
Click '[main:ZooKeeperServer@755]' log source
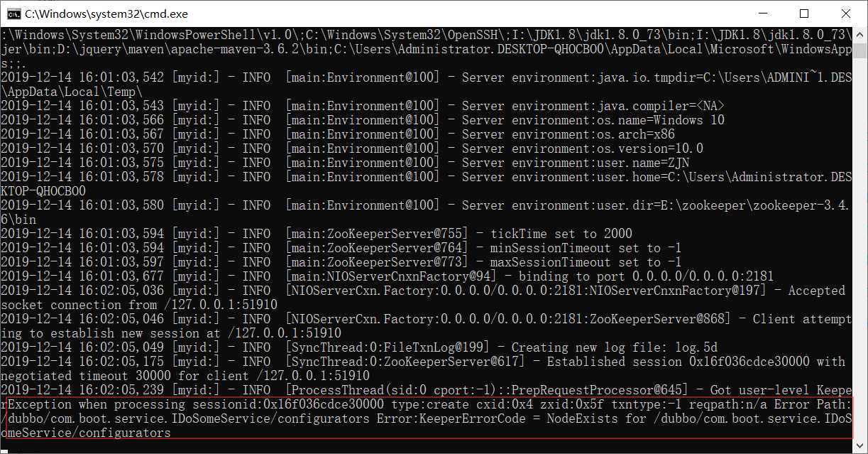pos(377,234)
